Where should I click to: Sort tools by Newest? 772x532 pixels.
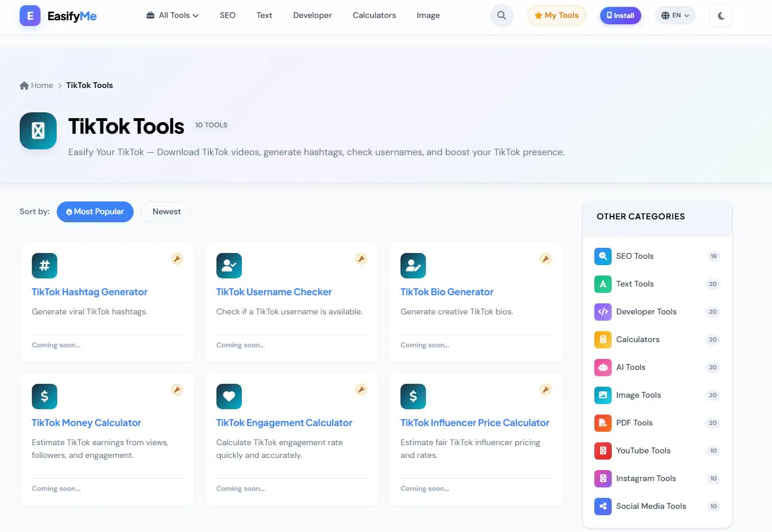(x=167, y=212)
